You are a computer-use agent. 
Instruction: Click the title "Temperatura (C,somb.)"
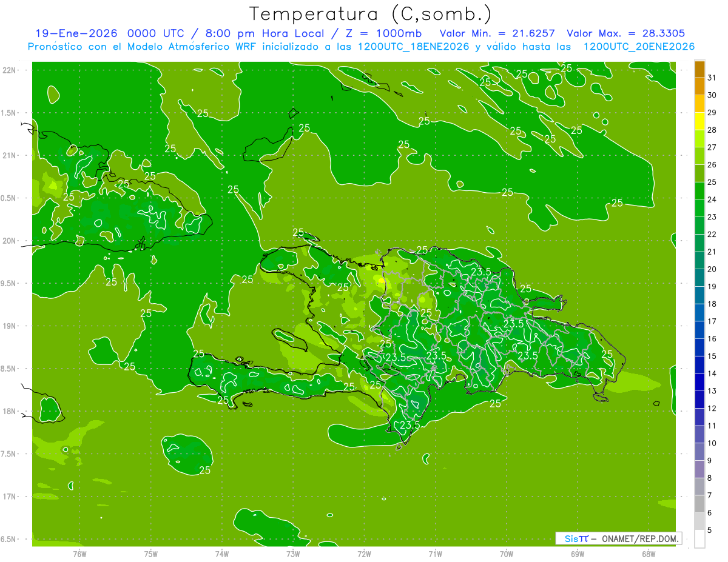point(371,15)
